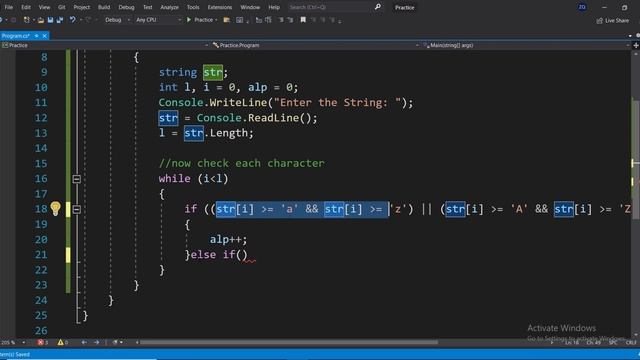Open the document tab list arrow
640x360 pixels.
630,36
